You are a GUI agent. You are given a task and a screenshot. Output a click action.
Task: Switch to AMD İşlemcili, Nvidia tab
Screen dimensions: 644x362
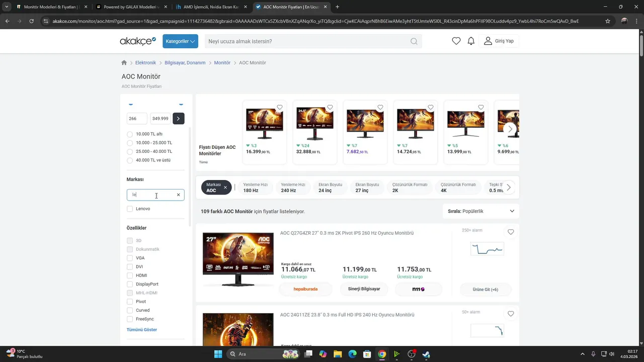tap(211, 7)
